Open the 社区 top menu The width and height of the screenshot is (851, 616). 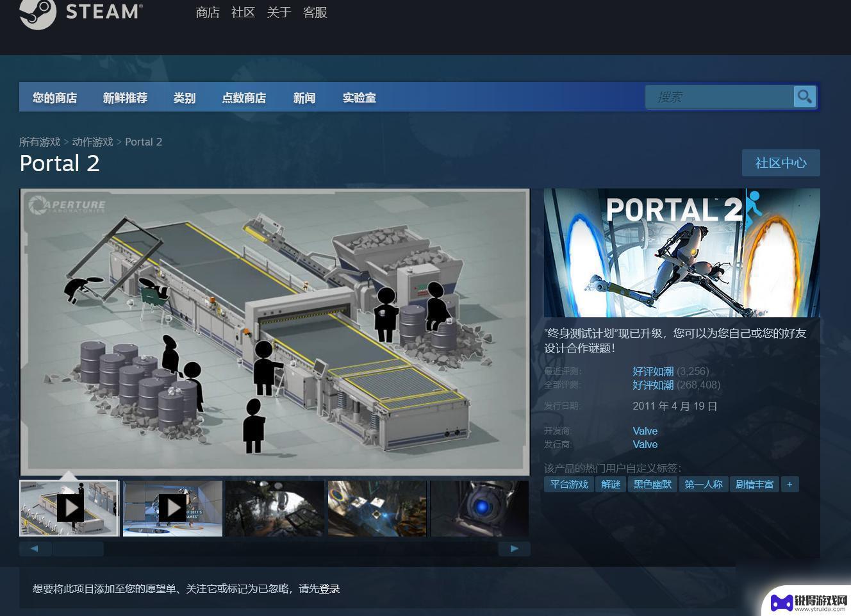[244, 12]
